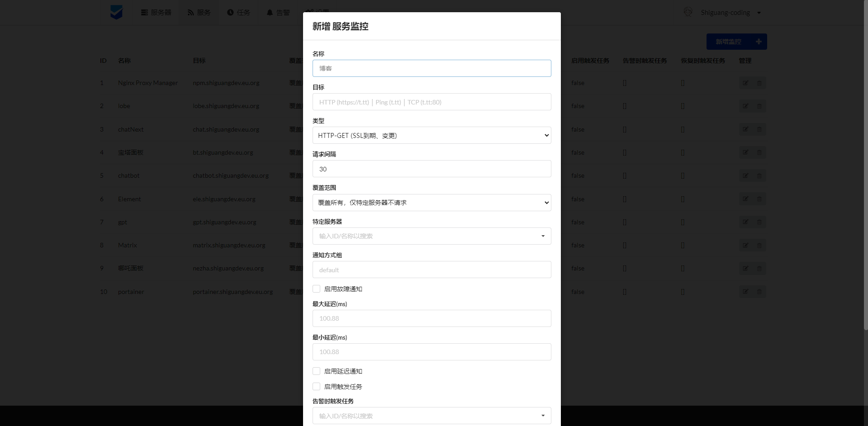Click into the 目标 input field
The height and width of the screenshot is (426, 868).
(x=432, y=102)
